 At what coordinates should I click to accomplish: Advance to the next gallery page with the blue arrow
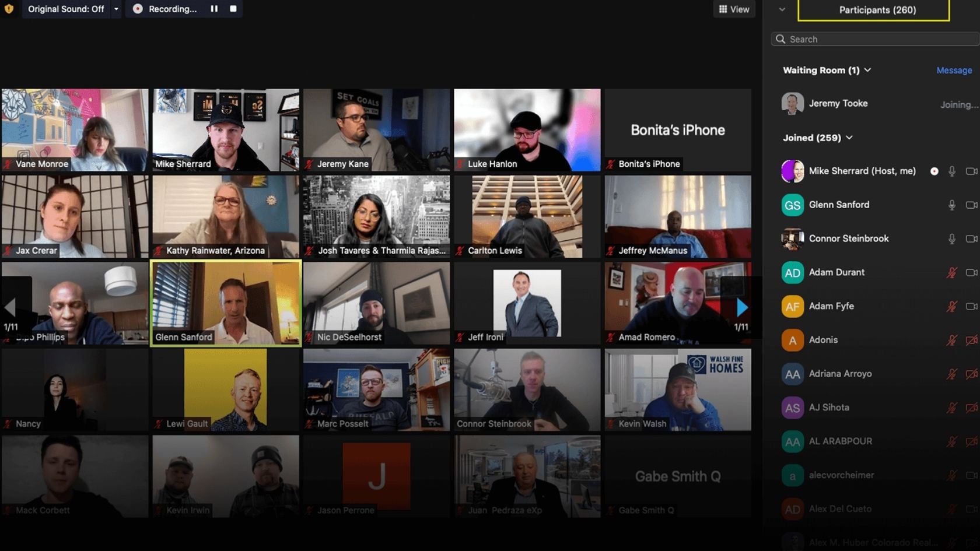pyautogui.click(x=742, y=307)
